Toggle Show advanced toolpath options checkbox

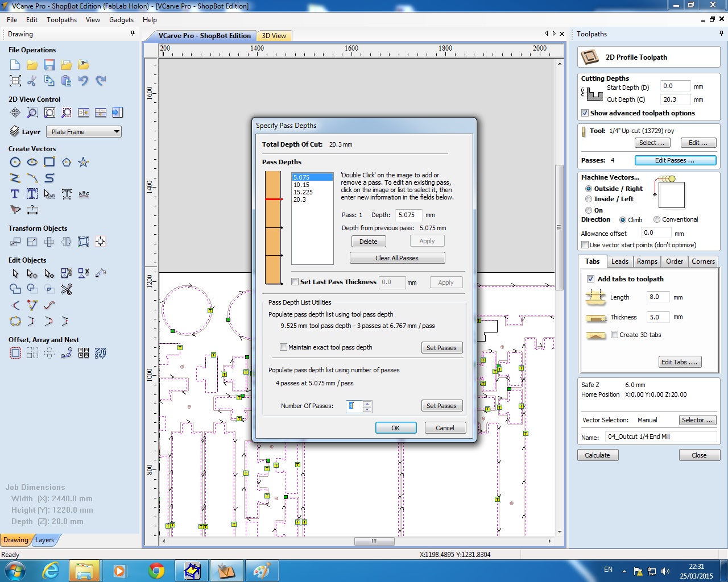point(585,113)
